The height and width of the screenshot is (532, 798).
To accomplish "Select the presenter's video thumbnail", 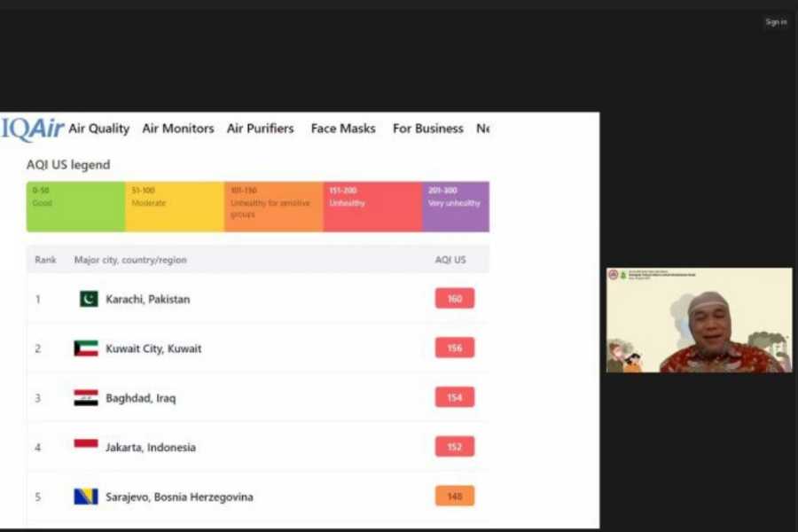I will tap(700, 320).
